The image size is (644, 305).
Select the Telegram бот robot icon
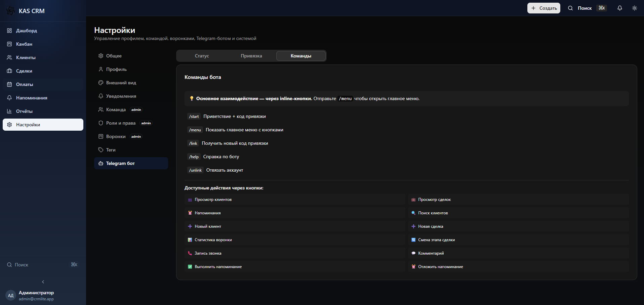(x=101, y=163)
